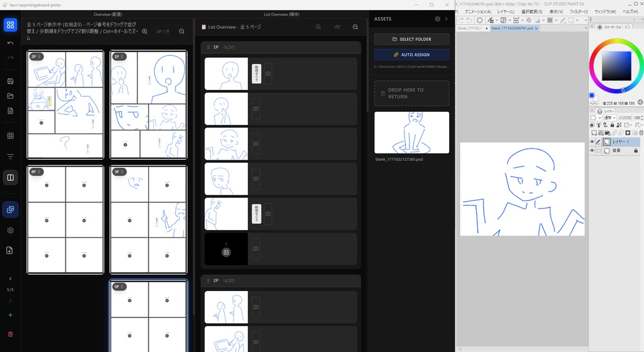Screen dimensions: 644x352
Task: Close the blank_1771022040781.psd tab
Action: pos(536,28)
